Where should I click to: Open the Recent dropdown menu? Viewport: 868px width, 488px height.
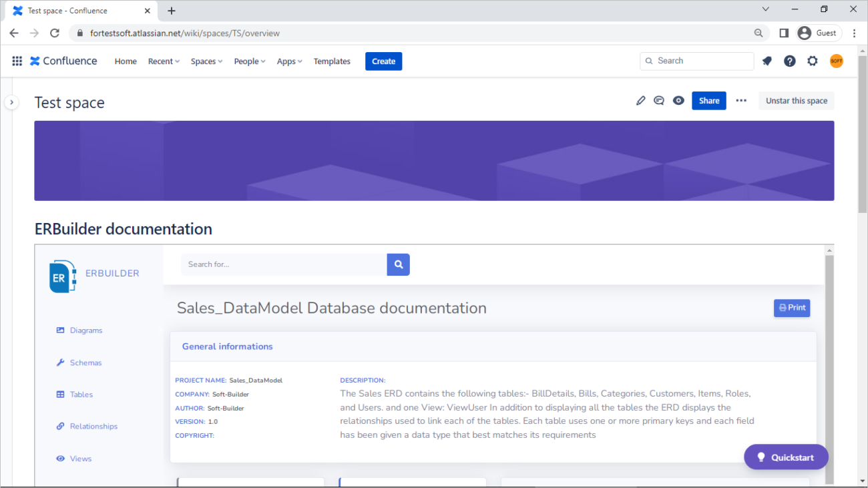tap(164, 61)
